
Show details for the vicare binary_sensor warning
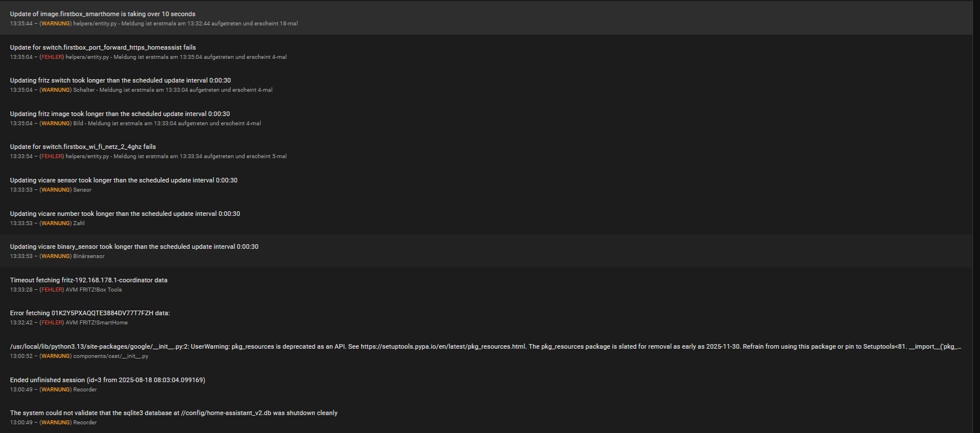point(486,251)
